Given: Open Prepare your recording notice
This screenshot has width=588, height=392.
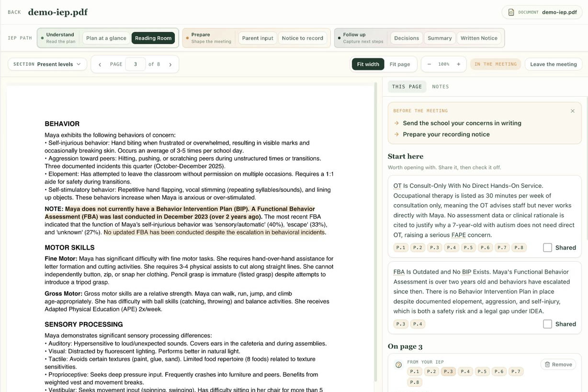Looking at the screenshot, I should [x=446, y=135].
